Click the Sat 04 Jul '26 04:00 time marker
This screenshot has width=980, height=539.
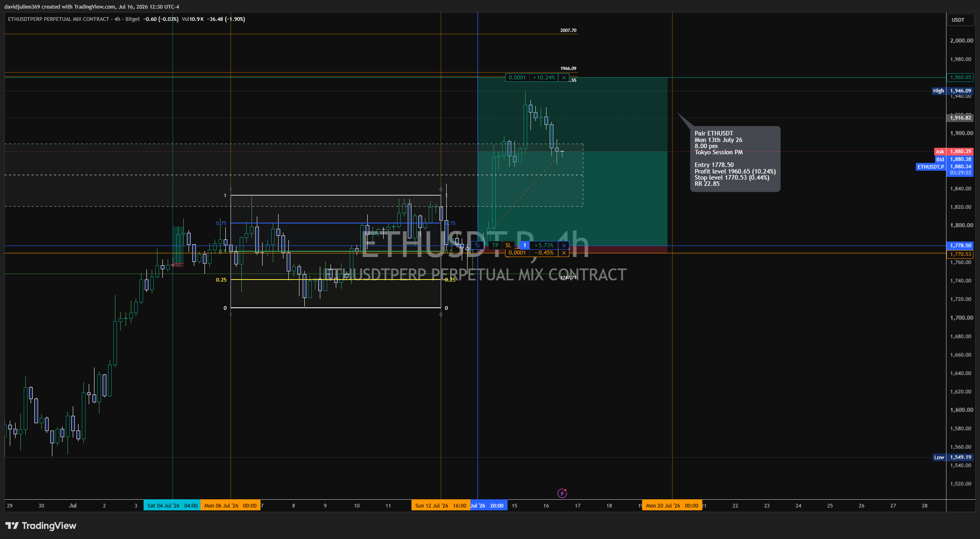(x=172, y=506)
